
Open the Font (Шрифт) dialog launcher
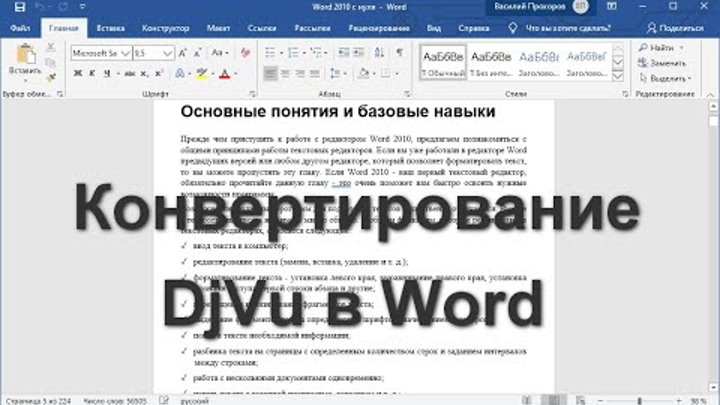coord(252,94)
